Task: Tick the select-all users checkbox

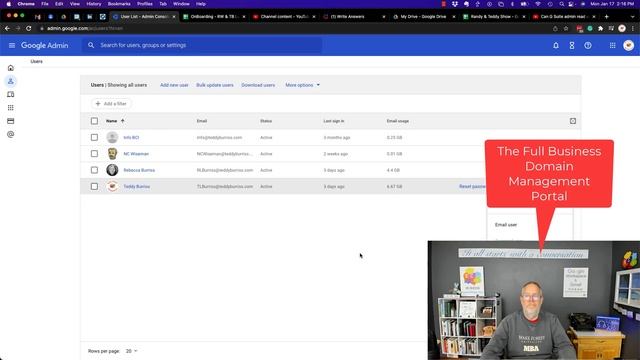Action: click(94, 121)
